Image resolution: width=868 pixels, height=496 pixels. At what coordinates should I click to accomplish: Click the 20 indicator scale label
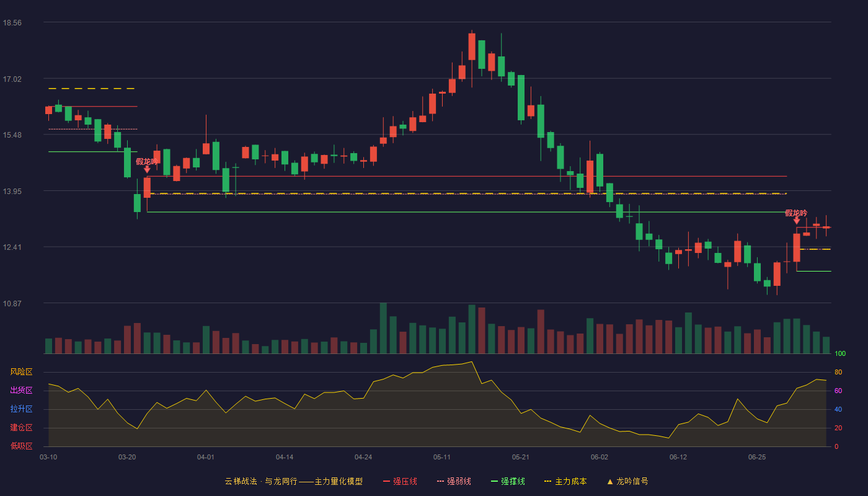point(838,428)
